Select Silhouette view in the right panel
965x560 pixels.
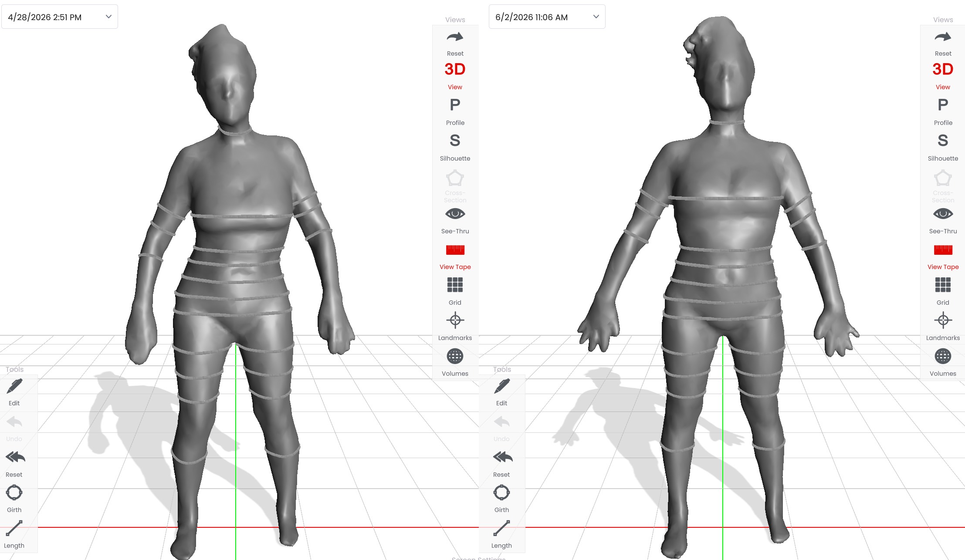[943, 147]
